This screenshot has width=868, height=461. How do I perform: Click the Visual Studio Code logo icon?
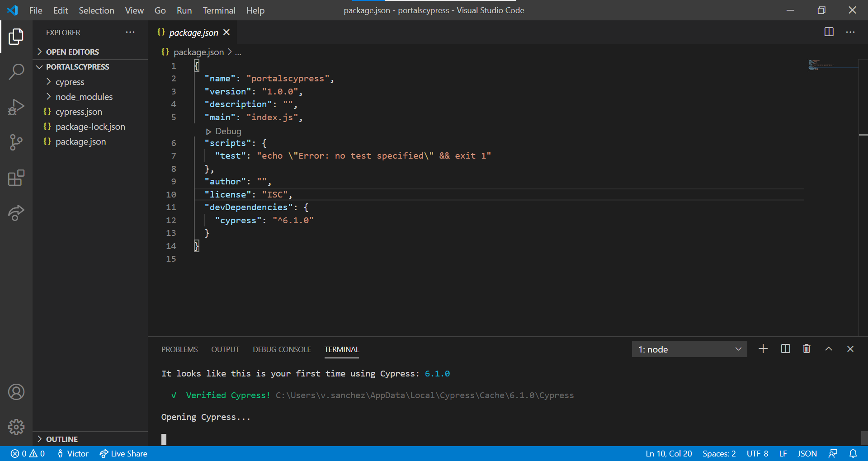(x=13, y=10)
